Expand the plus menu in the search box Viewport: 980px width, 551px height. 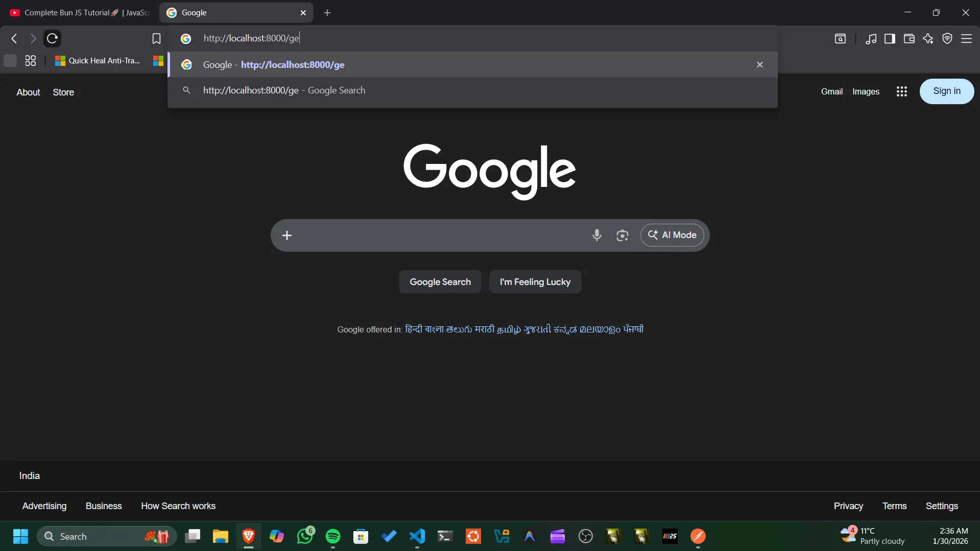point(287,235)
